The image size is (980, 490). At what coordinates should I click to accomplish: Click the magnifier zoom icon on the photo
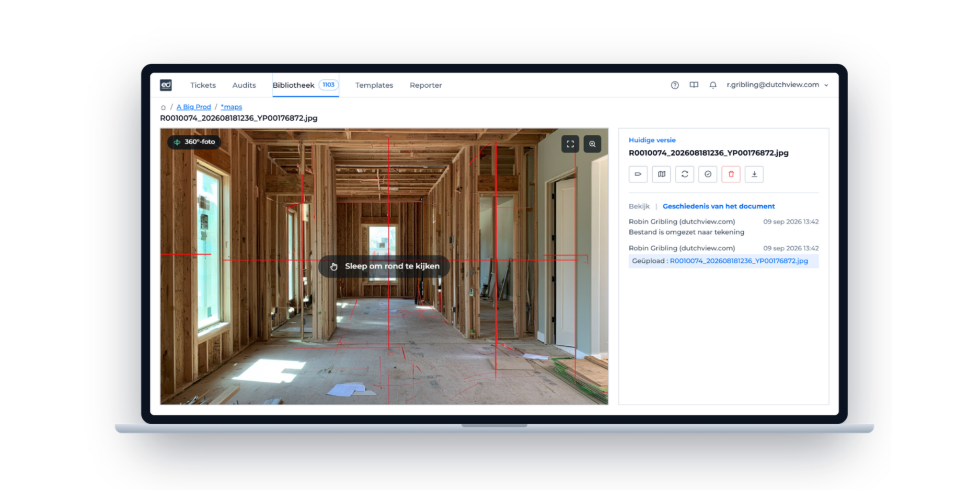tap(592, 144)
